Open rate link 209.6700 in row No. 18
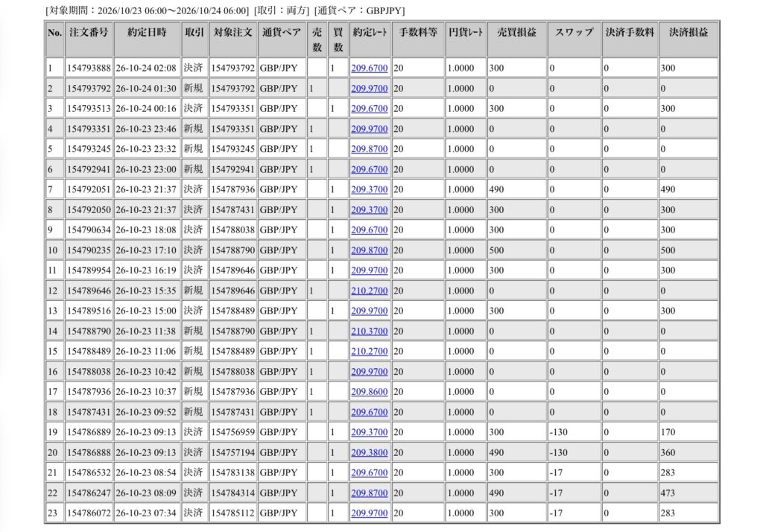This screenshot has height=532, width=763. [x=370, y=412]
